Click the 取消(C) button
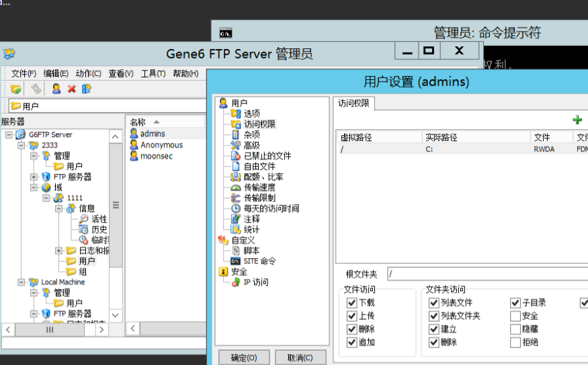Viewport: 588px width, 365px height. (x=300, y=358)
